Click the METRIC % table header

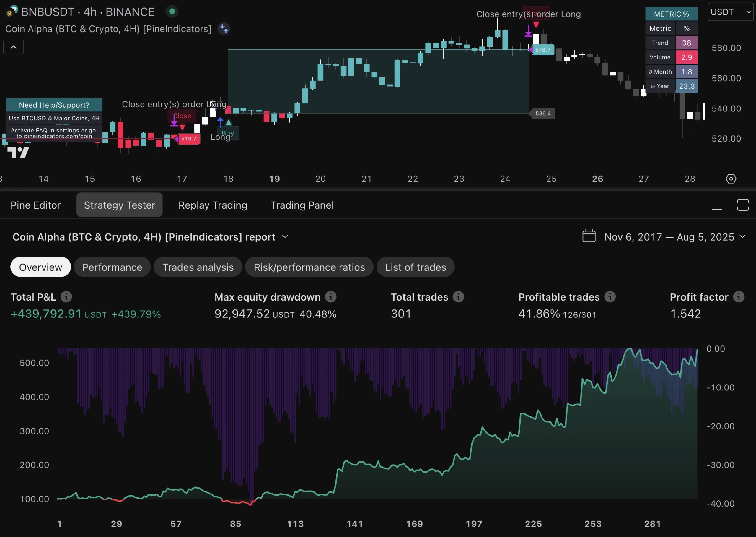[x=672, y=14]
